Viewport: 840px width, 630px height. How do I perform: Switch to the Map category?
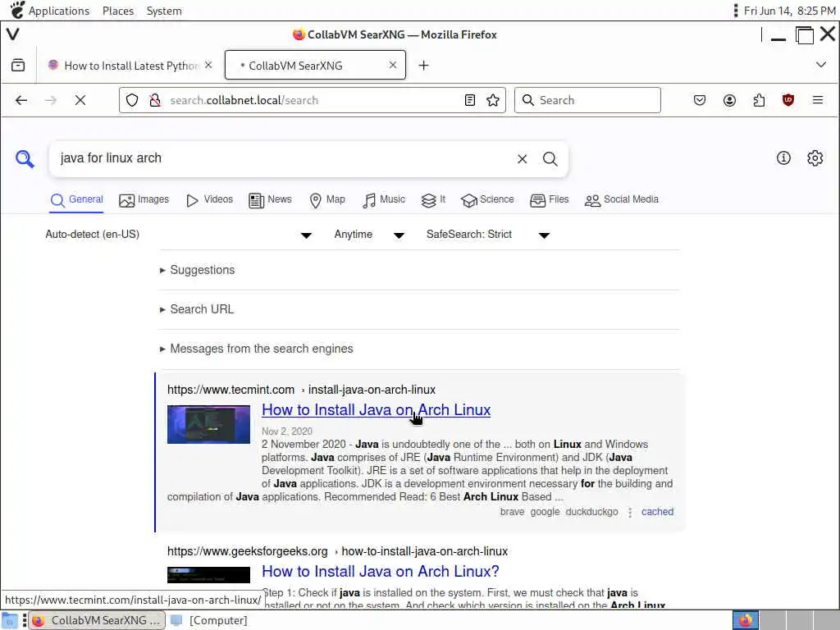[327, 200]
